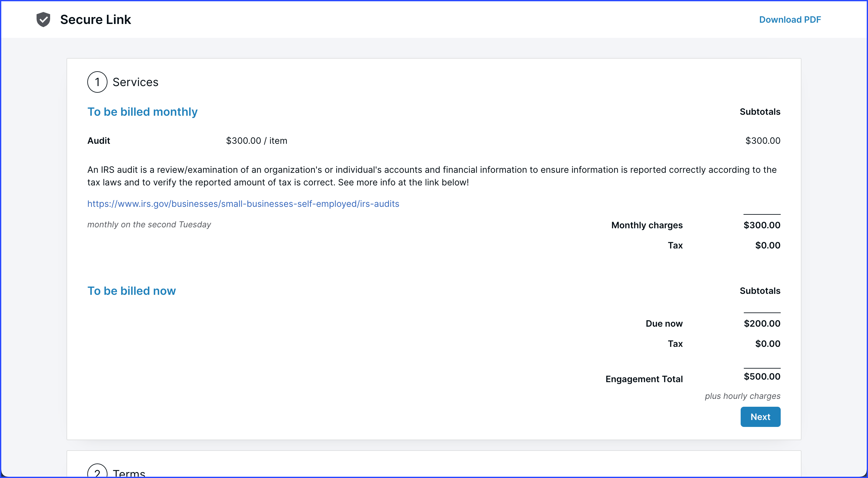Open the IRS audits URL link

243,204
